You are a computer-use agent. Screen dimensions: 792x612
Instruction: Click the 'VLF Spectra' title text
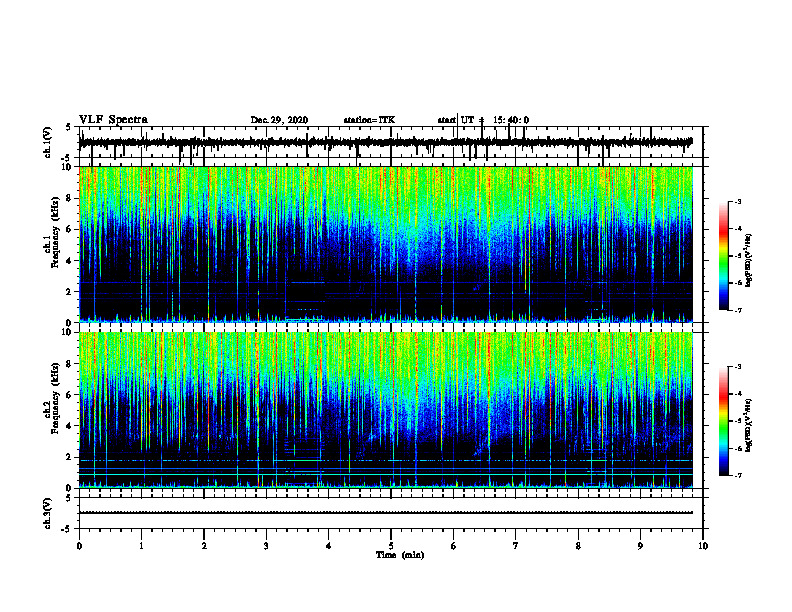click(x=113, y=119)
